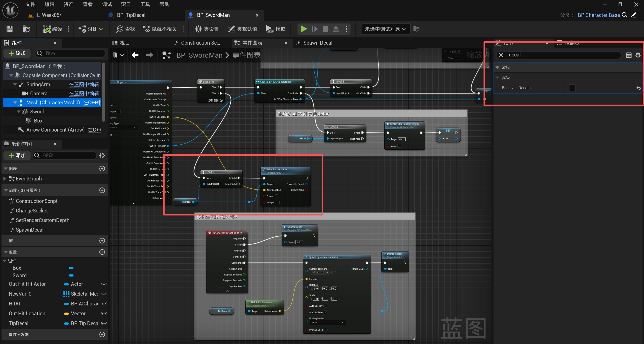
Task: Click the navigate back arrow in graph
Action: [x=135, y=55]
